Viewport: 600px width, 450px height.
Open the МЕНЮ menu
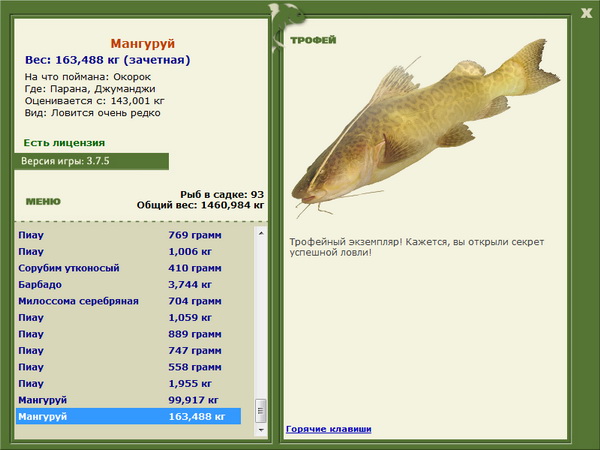pos(43,202)
